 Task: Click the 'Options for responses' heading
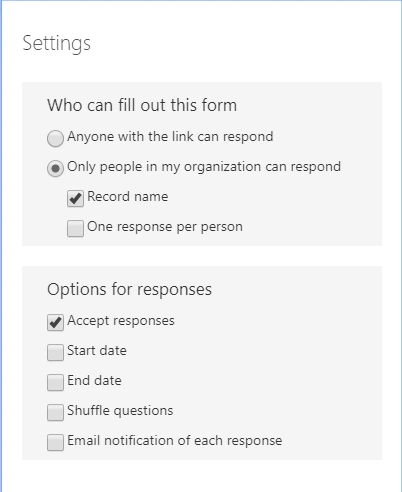tap(129, 290)
